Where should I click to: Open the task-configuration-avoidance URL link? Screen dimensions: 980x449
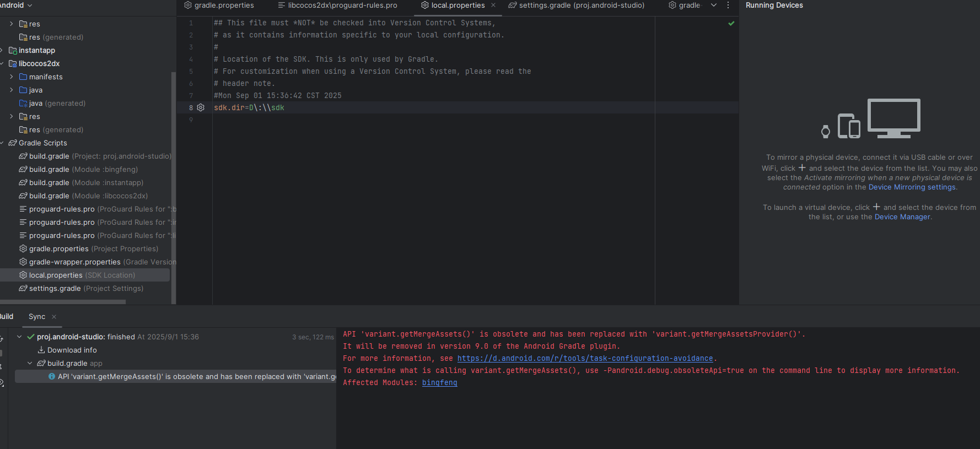click(585, 359)
